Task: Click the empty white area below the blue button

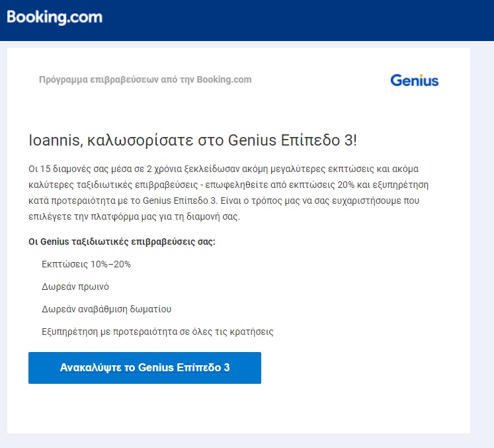Action: [x=239, y=408]
